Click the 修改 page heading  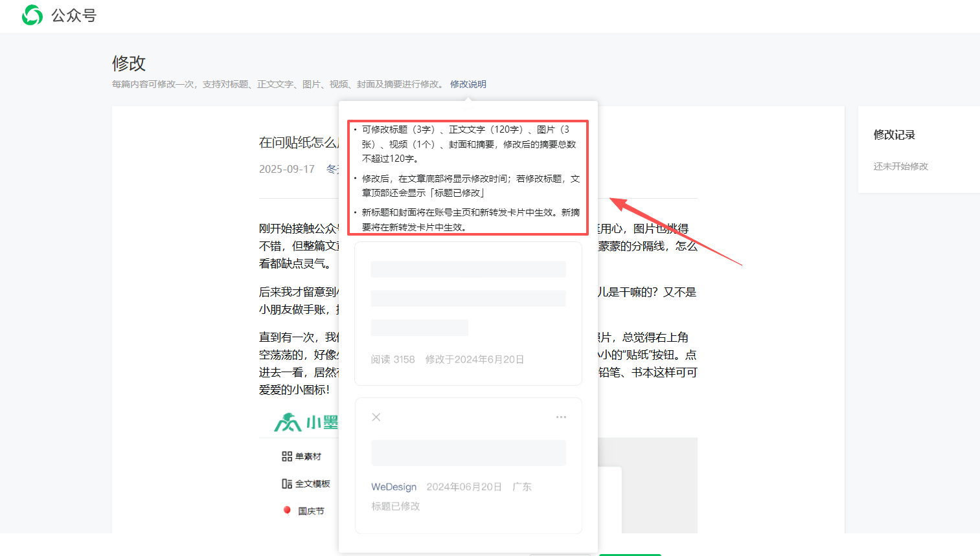pyautogui.click(x=129, y=63)
